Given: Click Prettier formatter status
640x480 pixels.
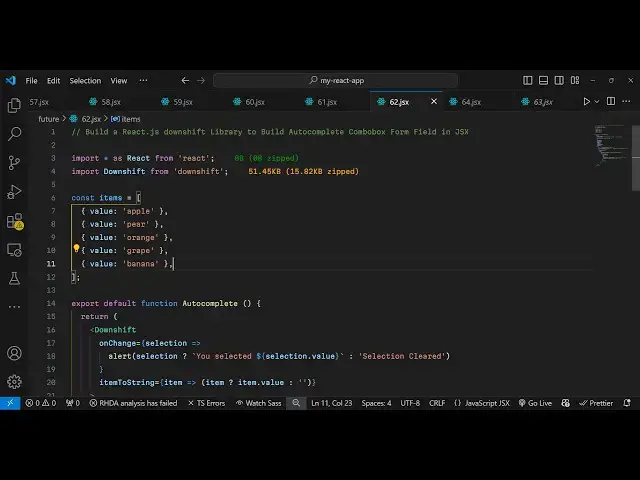Looking at the screenshot, I should pos(596,403).
